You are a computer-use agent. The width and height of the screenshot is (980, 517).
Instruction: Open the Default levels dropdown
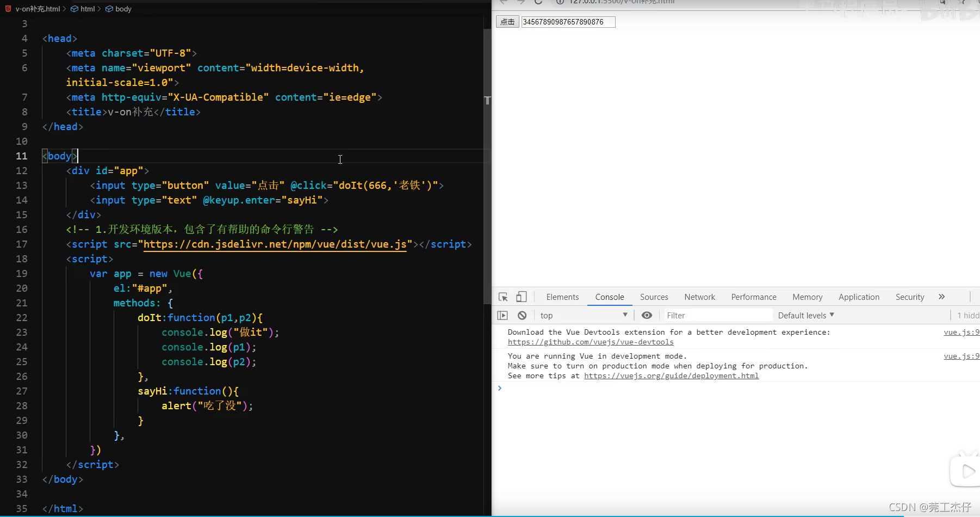pos(806,316)
